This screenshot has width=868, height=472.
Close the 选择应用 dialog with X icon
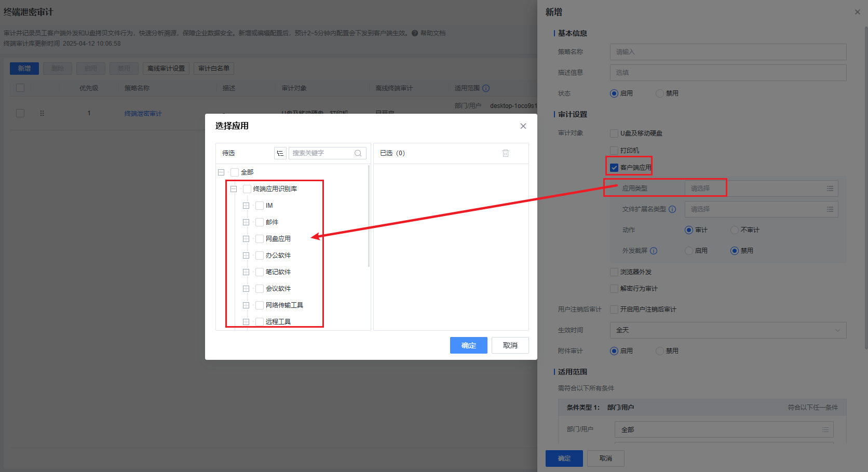point(523,126)
